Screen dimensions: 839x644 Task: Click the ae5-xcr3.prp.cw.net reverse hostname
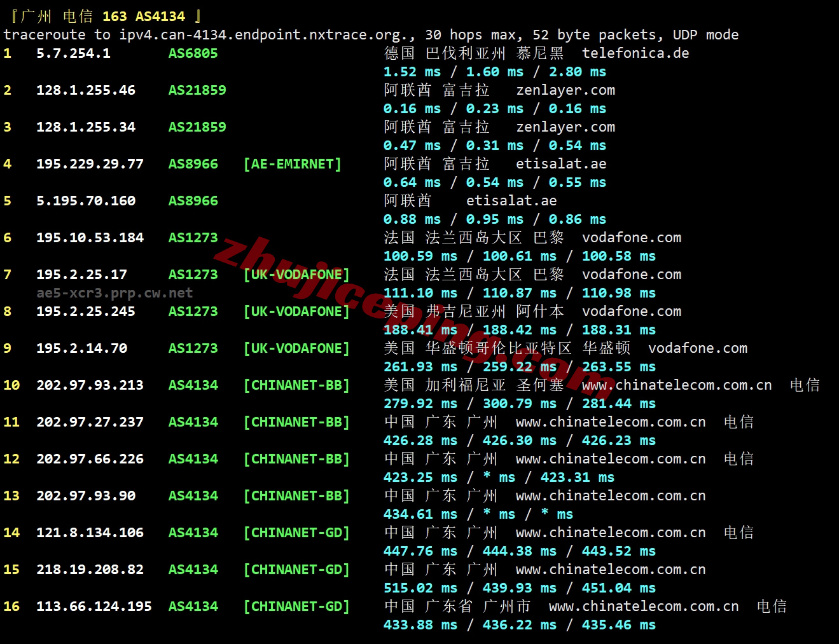click(x=114, y=293)
